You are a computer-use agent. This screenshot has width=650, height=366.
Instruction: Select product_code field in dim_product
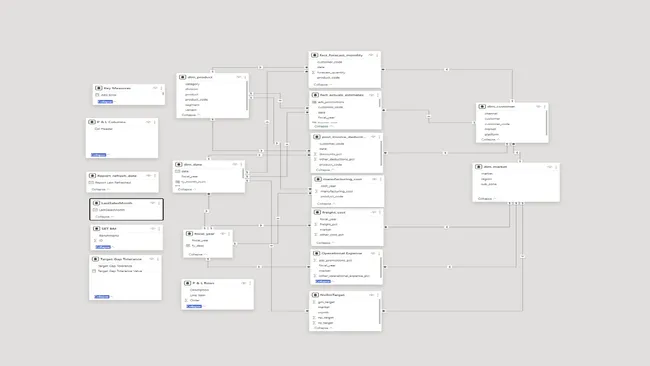196,99
